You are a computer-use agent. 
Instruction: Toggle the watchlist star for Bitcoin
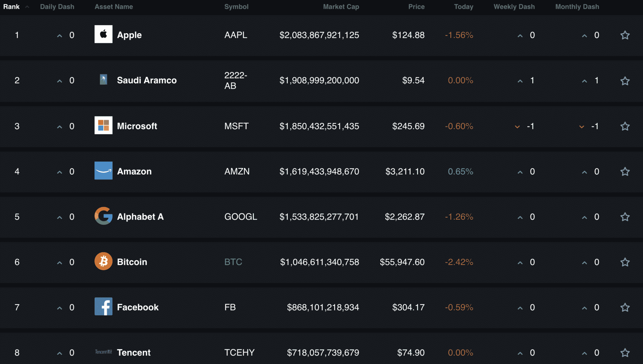pyautogui.click(x=625, y=262)
